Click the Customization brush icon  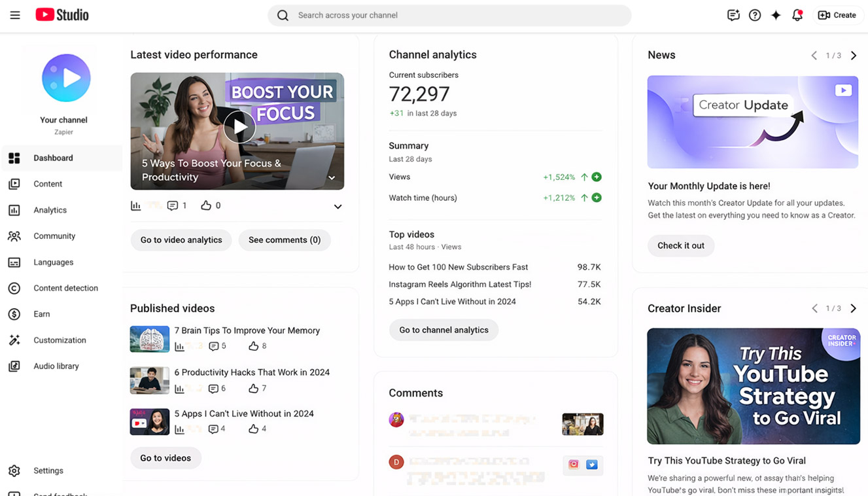14,340
